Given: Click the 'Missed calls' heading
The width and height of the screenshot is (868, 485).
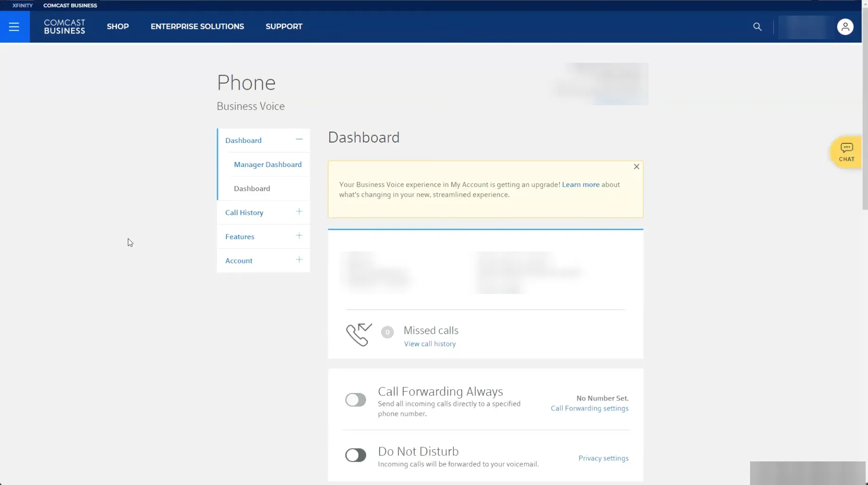Looking at the screenshot, I should (x=431, y=331).
